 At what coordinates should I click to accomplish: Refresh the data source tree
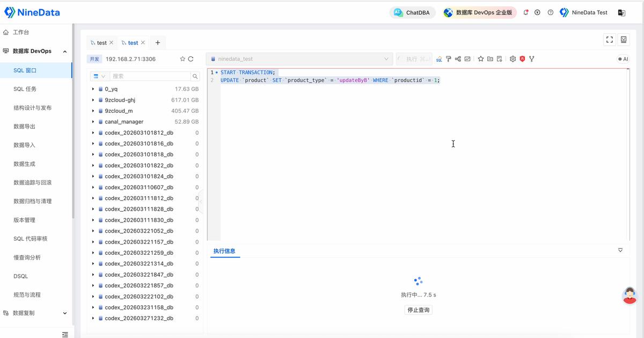[191, 59]
